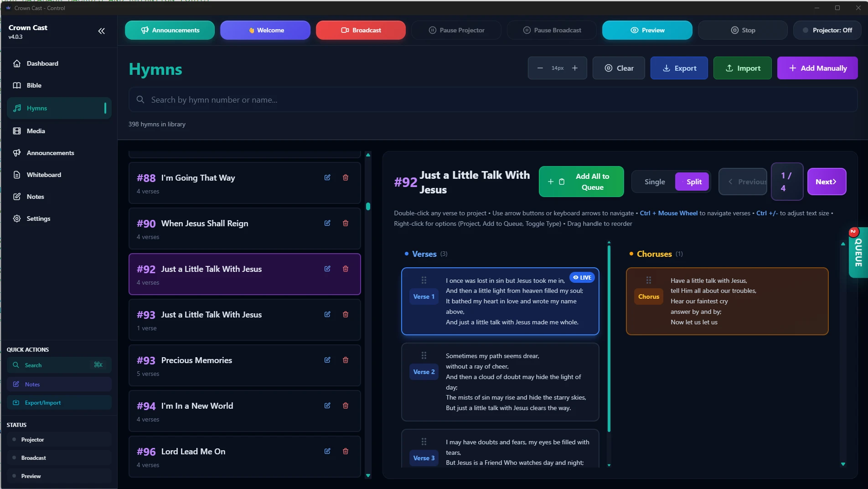868x489 pixels.
Task: Open the Bible section in sidebar
Action: [34, 85]
